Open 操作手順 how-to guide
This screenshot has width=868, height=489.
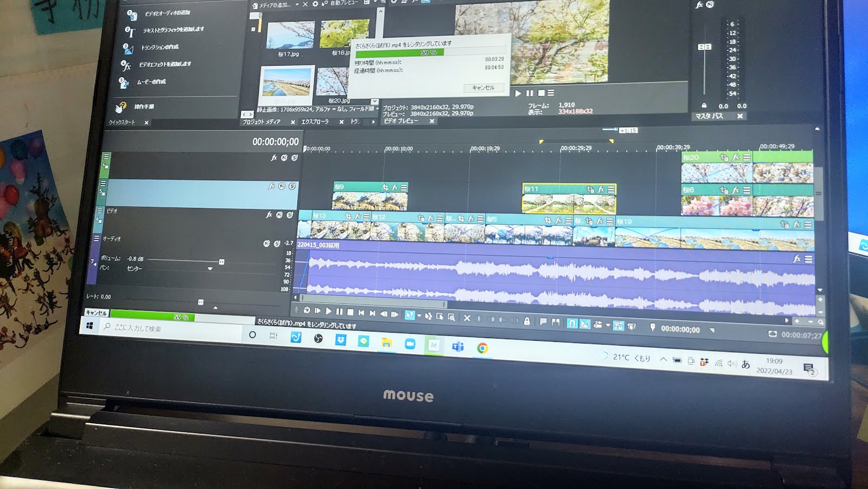click(144, 106)
